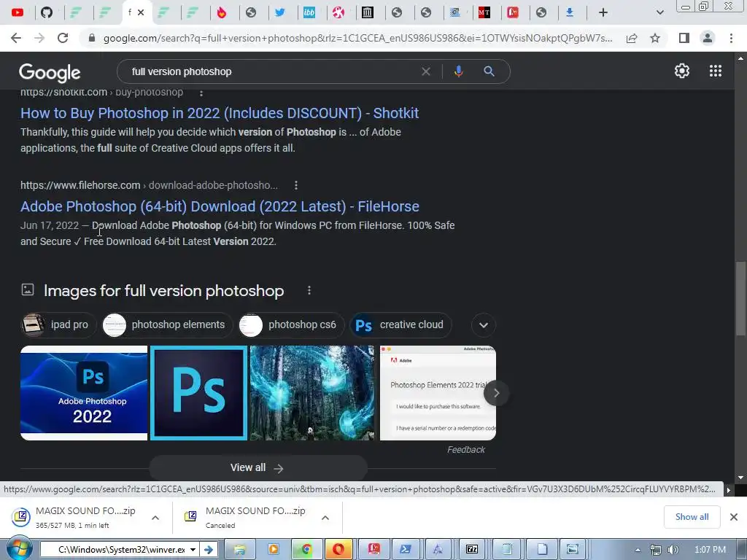
Task: View site info via lock icon
Action: tap(92, 38)
